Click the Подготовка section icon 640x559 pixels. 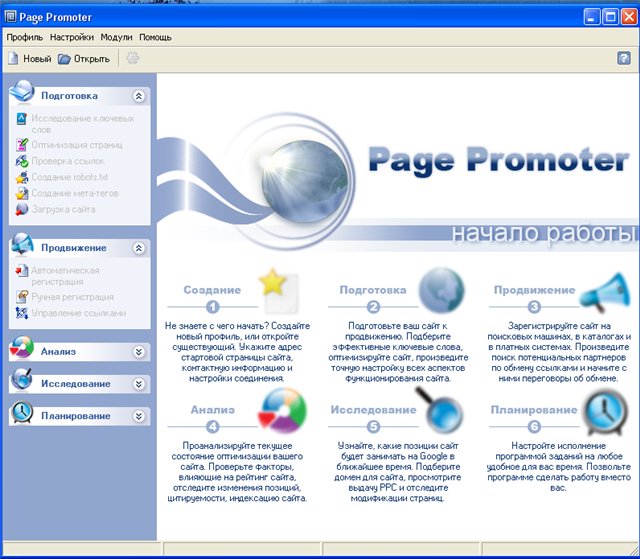[x=22, y=92]
